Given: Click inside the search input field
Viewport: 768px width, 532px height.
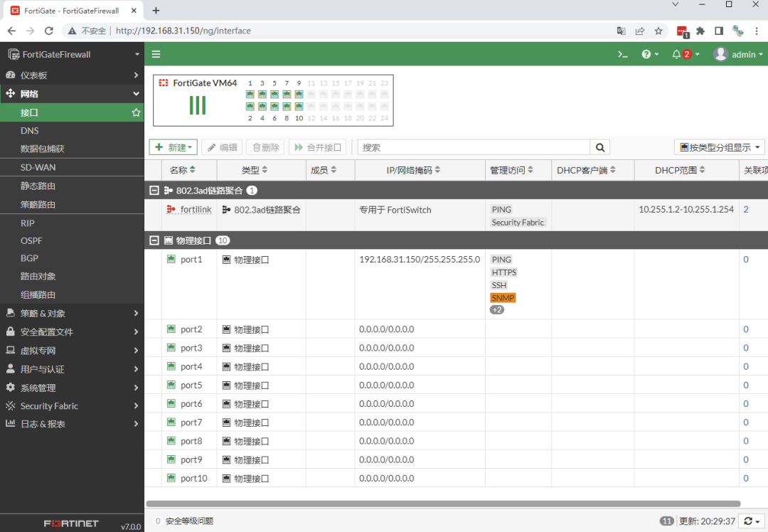Looking at the screenshot, I should pos(469,147).
